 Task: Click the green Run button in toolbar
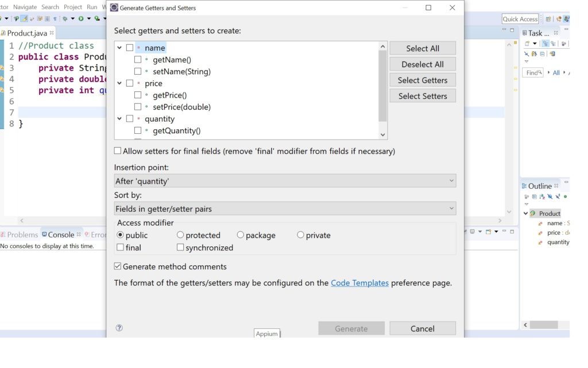pos(81,18)
